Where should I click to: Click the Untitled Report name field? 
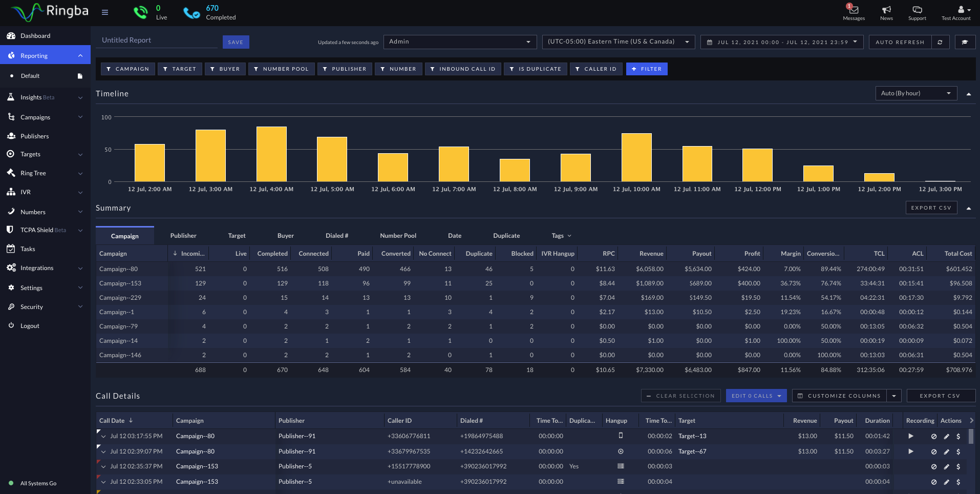coord(156,40)
